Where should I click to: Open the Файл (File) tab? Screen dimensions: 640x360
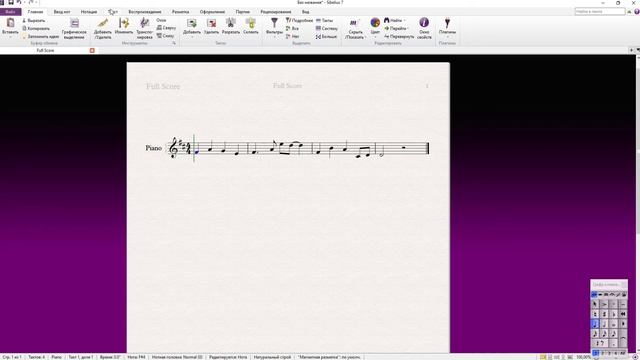(11, 12)
